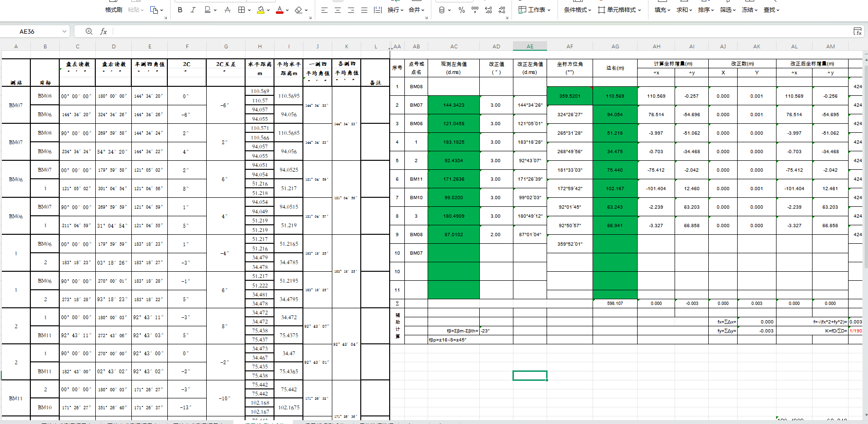The image size is (868, 424).
Task: Open underline style dropdown arrow
Action: (x=215, y=10)
